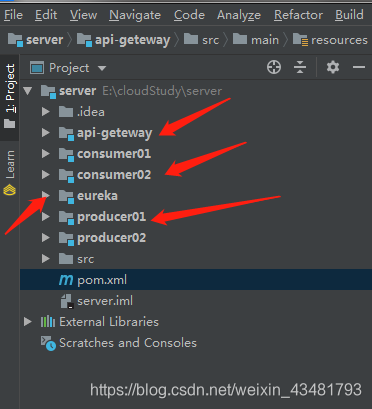Toggle the 1: Project side tab
Viewport: 372px width, 409px height.
click(10, 97)
